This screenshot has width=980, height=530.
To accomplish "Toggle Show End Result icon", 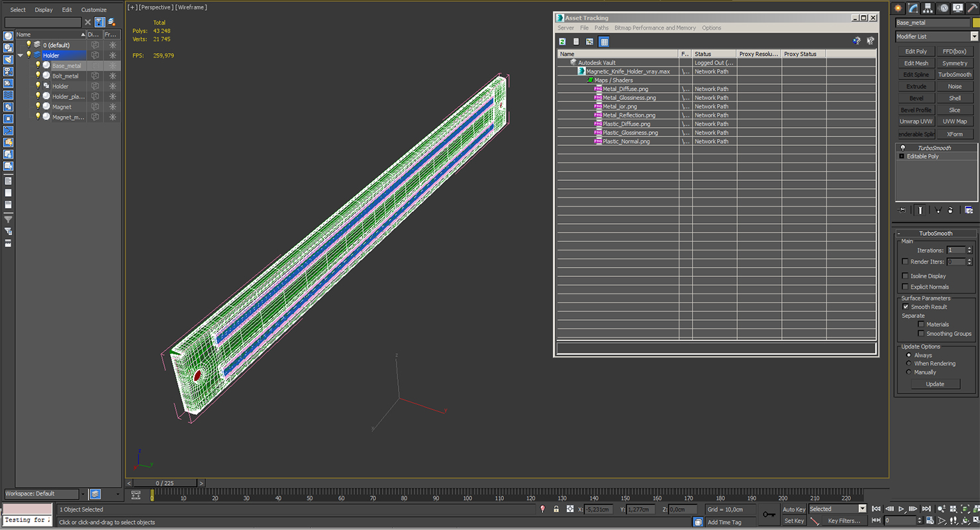I will point(920,210).
